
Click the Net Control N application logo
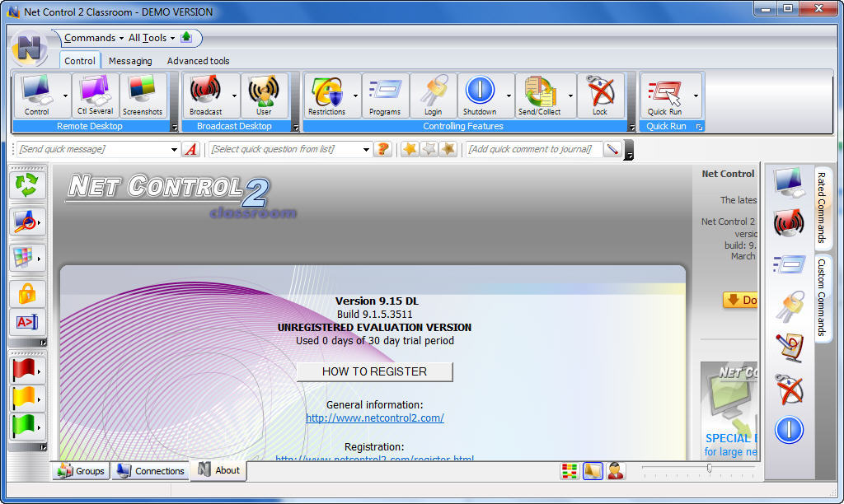(x=30, y=48)
